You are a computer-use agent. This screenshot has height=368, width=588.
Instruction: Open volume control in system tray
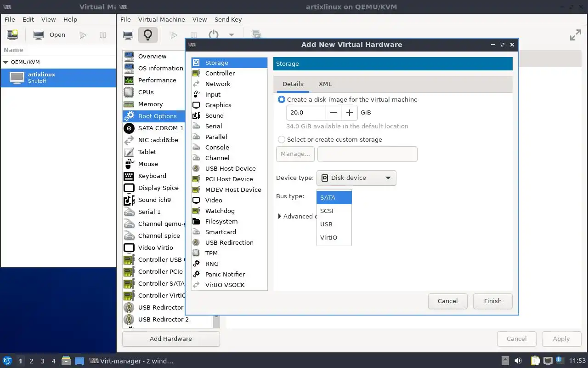pyautogui.click(x=518, y=361)
